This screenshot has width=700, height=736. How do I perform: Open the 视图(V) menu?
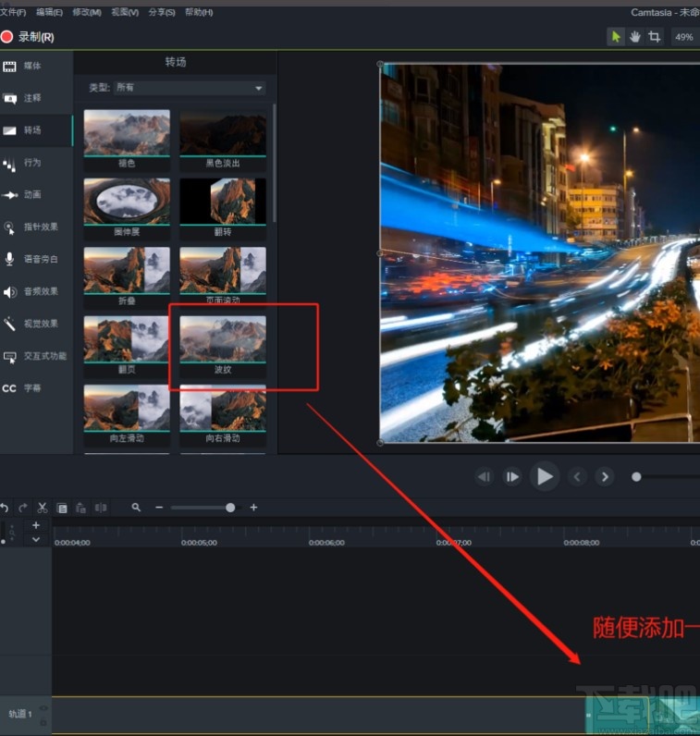(125, 12)
